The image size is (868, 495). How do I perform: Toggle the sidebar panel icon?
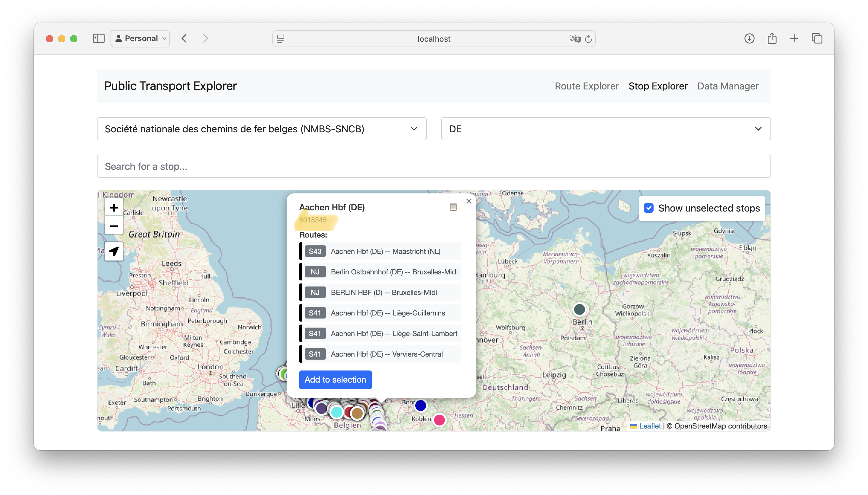coord(99,38)
